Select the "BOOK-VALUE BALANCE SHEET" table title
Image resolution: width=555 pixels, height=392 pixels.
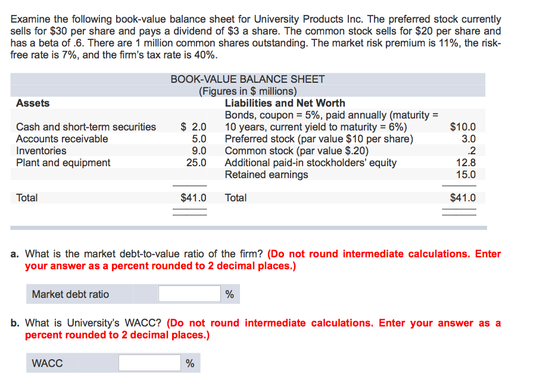[x=247, y=79]
